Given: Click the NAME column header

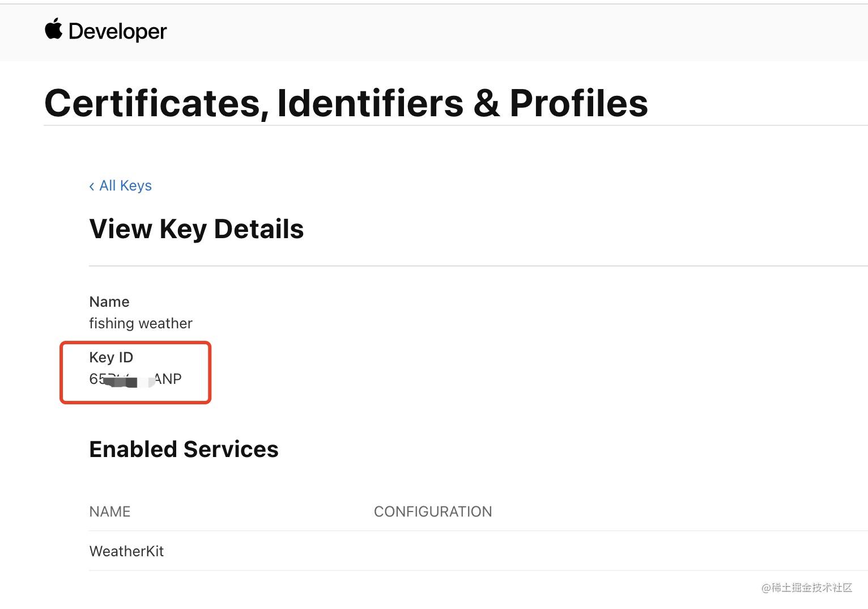Looking at the screenshot, I should [110, 511].
